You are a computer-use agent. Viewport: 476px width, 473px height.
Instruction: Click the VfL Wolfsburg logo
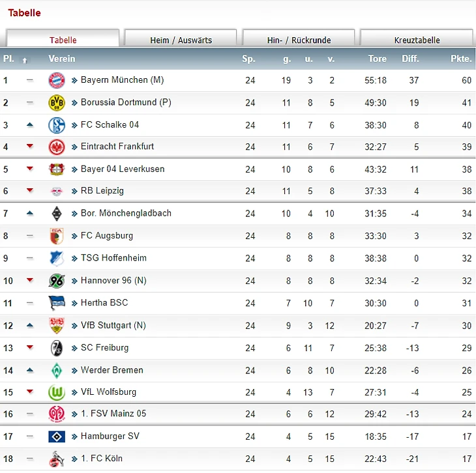point(57,392)
